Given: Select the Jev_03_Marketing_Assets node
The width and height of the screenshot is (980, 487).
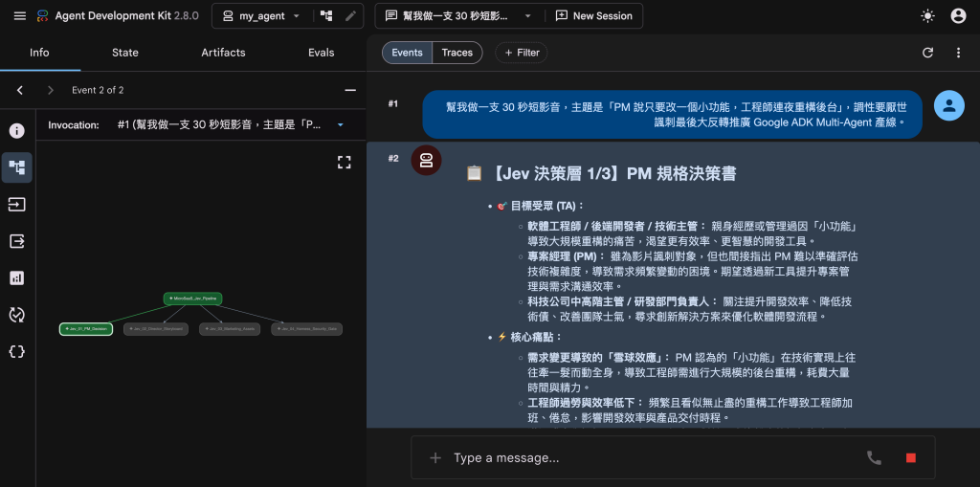Looking at the screenshot, I should tap(230, 329).
